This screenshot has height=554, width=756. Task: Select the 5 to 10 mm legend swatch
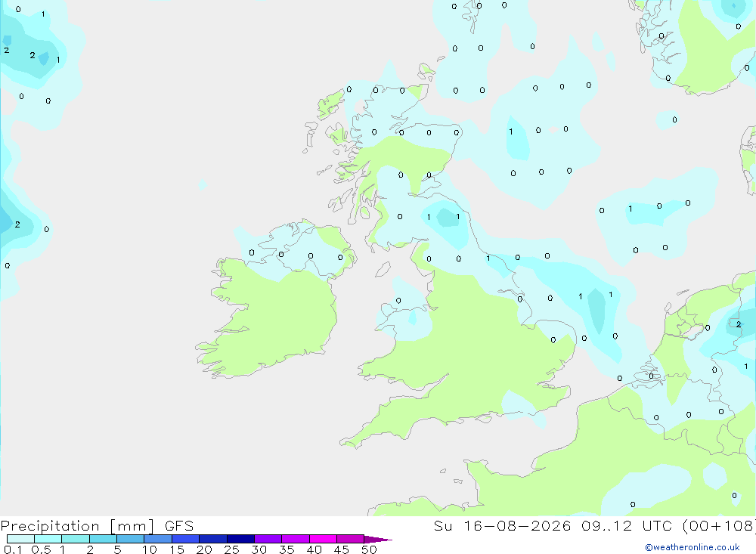pos(131,539)
